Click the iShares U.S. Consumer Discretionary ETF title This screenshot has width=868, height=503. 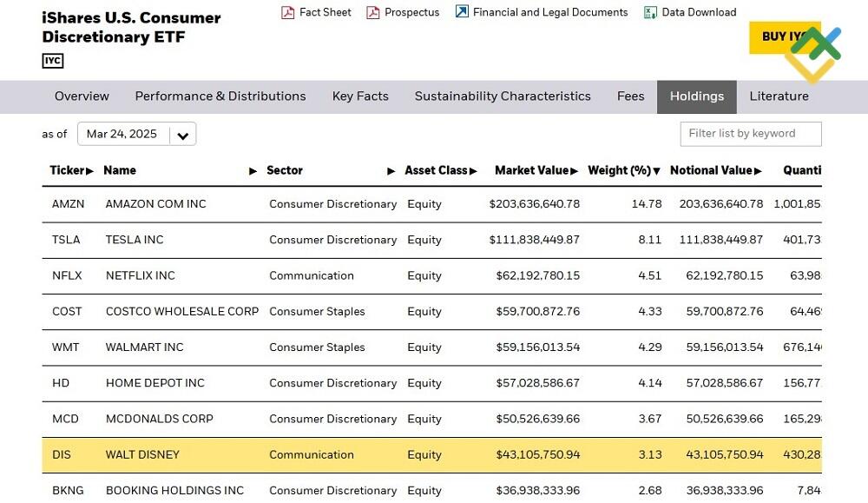click(131, 27)
